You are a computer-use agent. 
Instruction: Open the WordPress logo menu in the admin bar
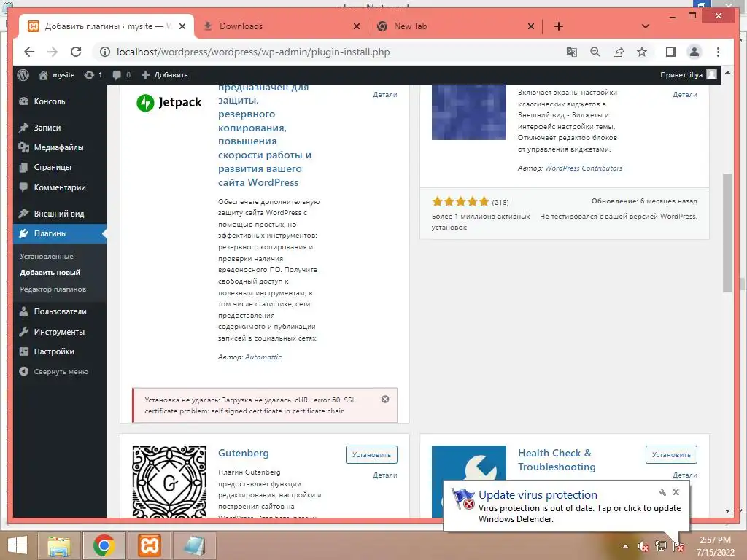(x=23, y=75)
